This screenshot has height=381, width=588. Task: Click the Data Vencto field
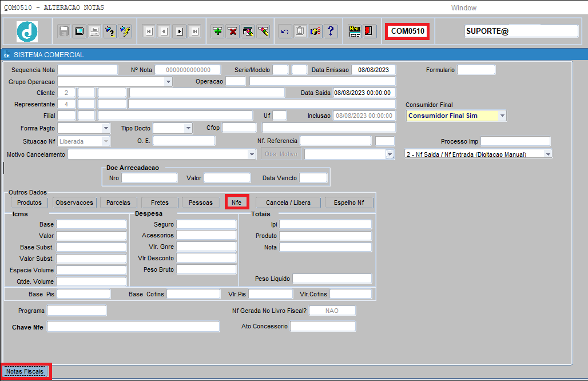(313, 178)
